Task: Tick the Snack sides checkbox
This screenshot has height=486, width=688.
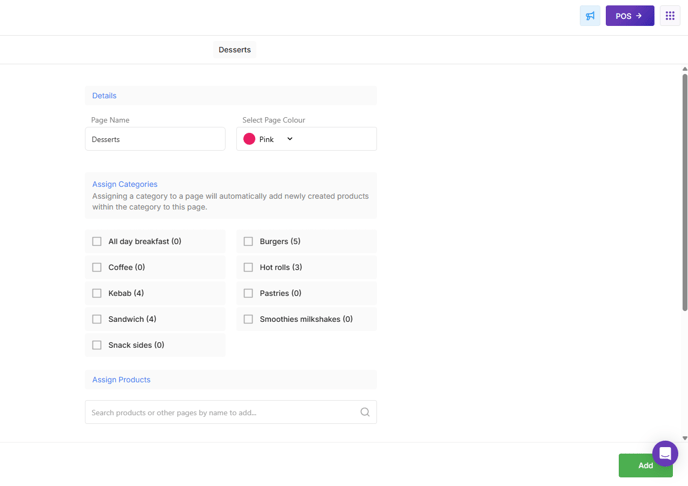Action: (97, 345)
